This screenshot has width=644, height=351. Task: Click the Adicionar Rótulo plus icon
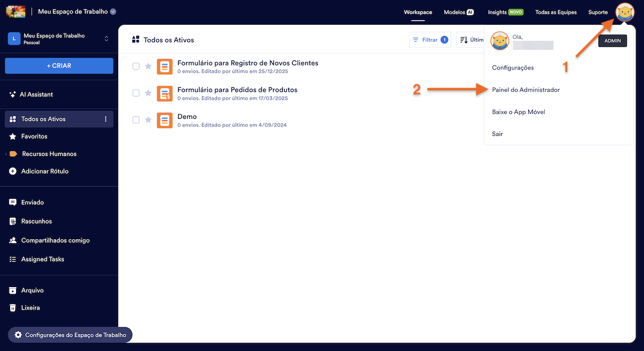(13, 171)
